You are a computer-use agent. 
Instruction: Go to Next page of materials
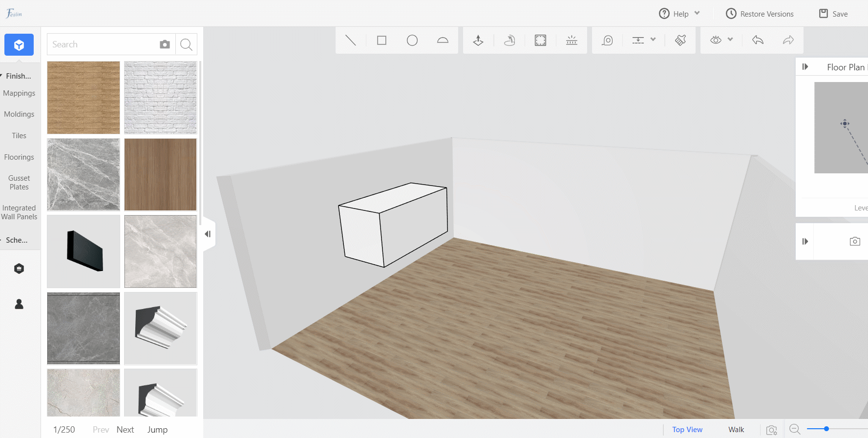pos(125,430)
